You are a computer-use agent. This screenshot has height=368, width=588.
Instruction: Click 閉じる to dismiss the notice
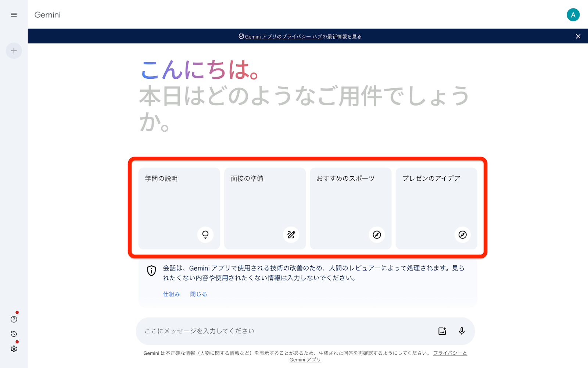(x=198, y=294)
